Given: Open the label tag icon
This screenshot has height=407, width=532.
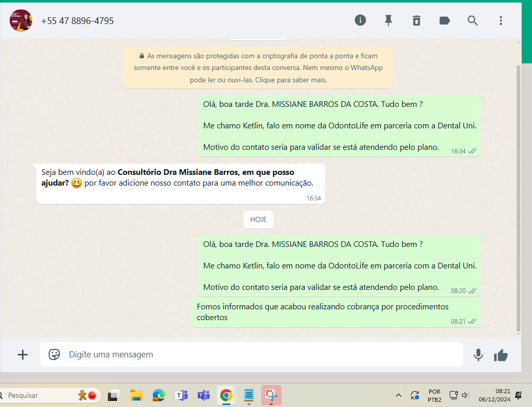Looking at the screenshot, I should 445,20.
